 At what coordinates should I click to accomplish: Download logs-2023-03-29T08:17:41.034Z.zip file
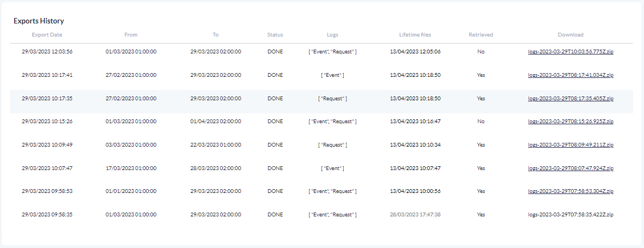[x=570, y=75]
